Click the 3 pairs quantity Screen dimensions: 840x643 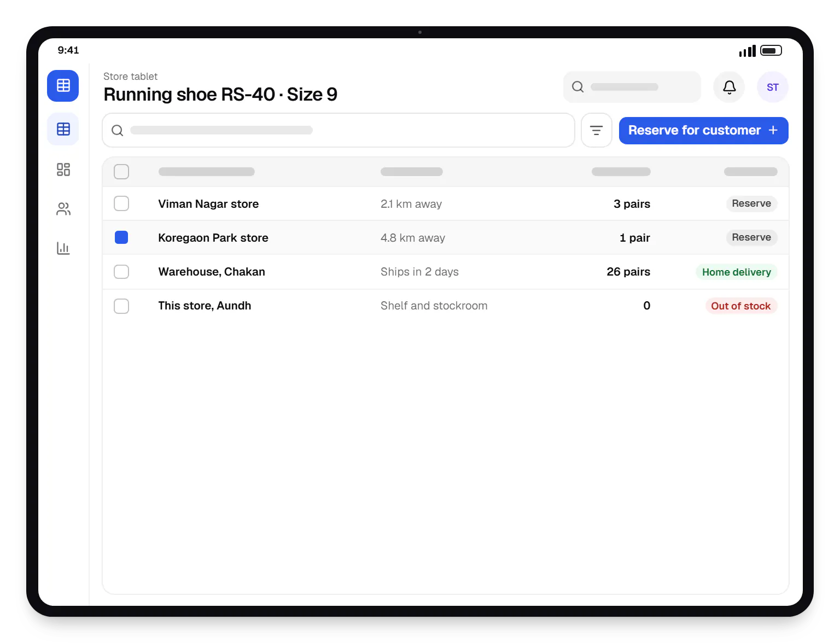632,204
